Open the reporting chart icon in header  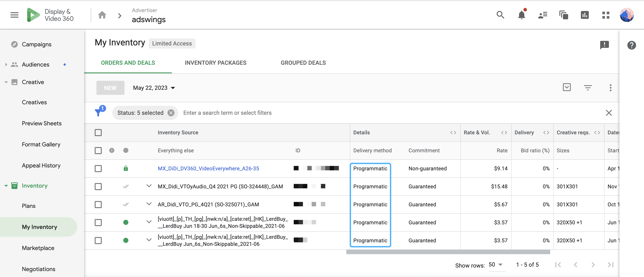pos(585,15)
